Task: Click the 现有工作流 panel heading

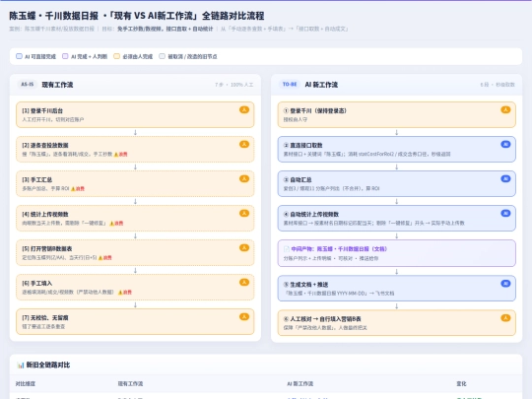Action: tap(57, 85)
